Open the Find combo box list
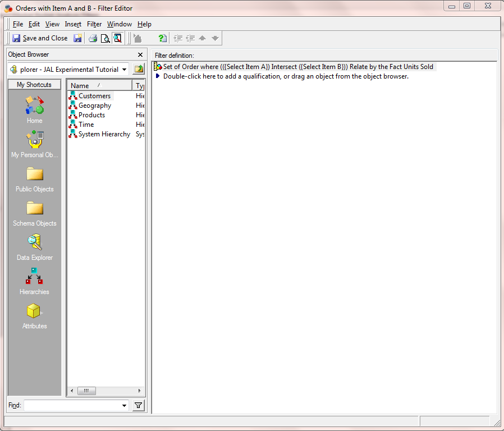This screenshot has width=504, height=431. [x=126, y=405]
